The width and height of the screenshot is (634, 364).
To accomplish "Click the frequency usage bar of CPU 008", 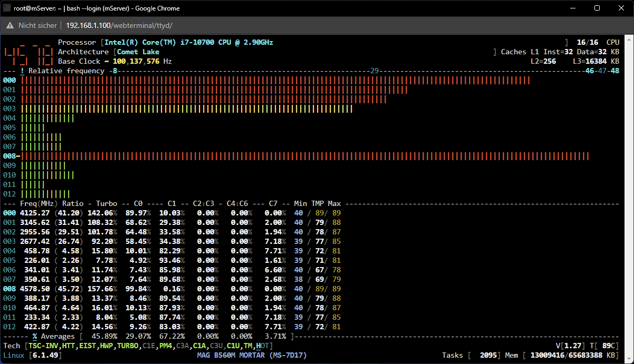I will 305,156.
